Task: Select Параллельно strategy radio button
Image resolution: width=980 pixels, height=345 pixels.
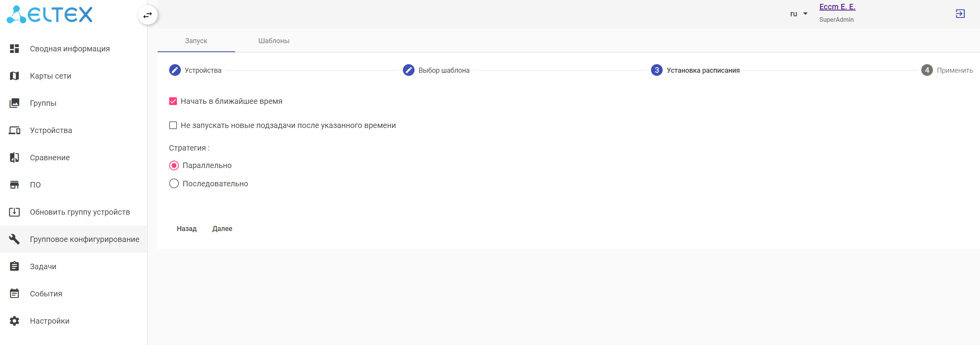Action: (174, 166)
